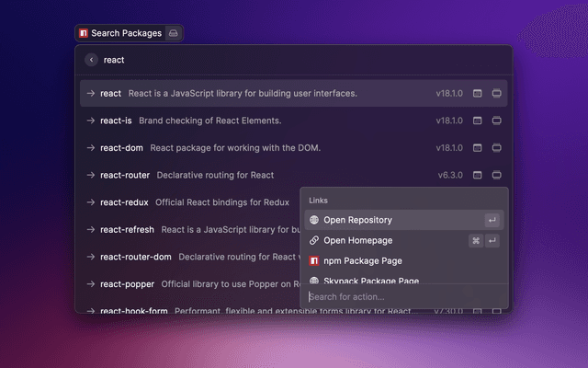Click the calendar icon in the react-router row
The width and height of the screenshot is (588, 368).
click(x=477, y=175)
